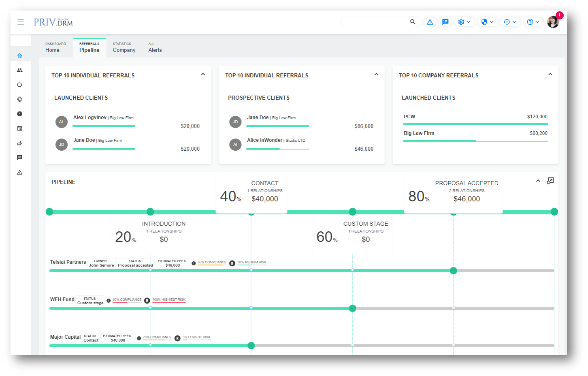Open the blue messages icon in top bar
Viewport: 588px width, 376px height.
coord(445,22)
